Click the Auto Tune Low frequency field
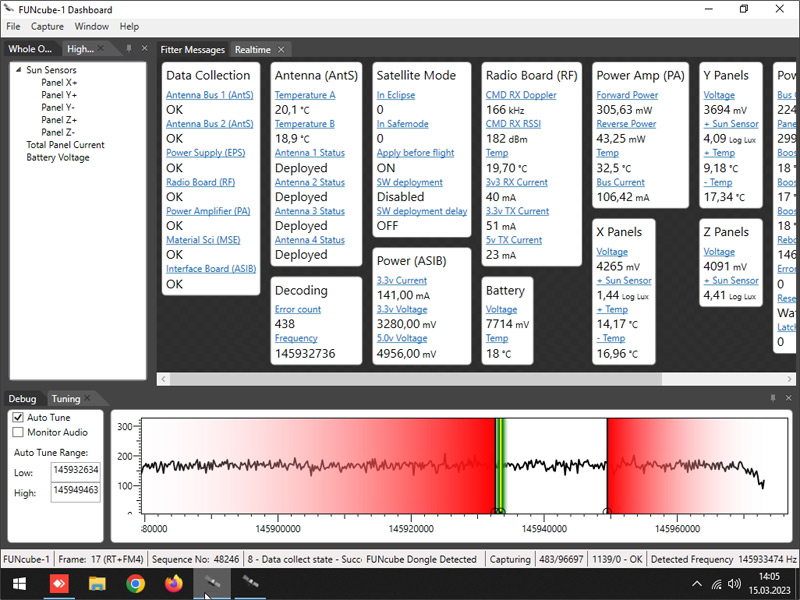 click(76, 470)
